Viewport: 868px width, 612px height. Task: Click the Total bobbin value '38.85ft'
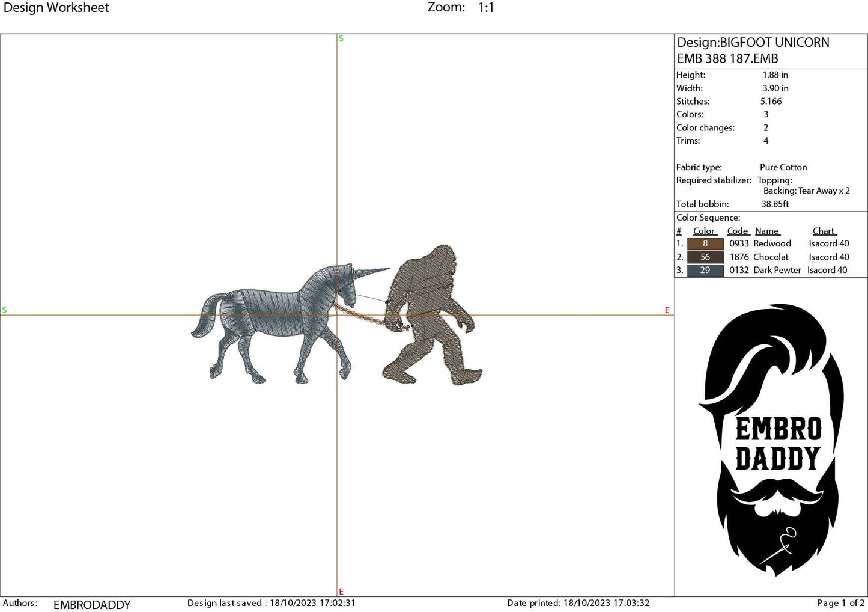click(775, 204)
